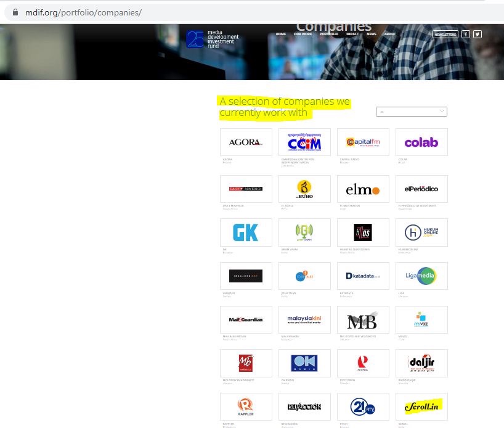Go to the Our Work menu
The image size is (504, 428).
pyautogui.click(x=303, y=35)
